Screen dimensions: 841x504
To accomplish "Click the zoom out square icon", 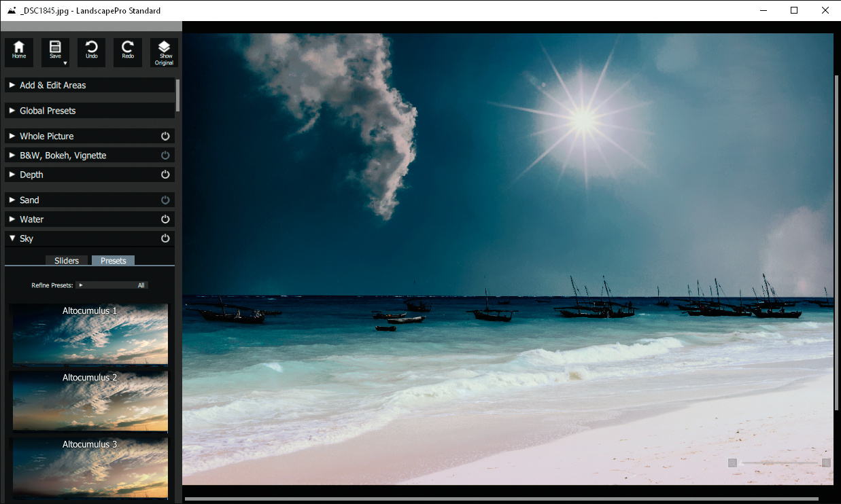I will [732, 463].
